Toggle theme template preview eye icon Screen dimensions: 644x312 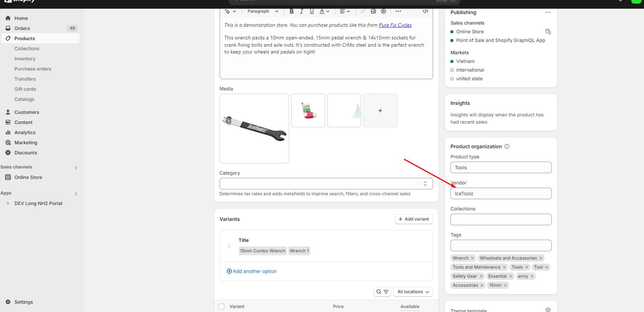tap(548, 310)
